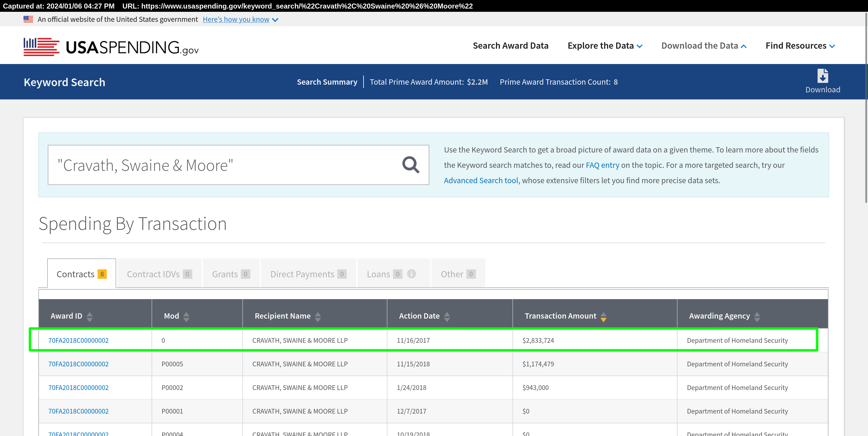868x436 pixels.
Task: Open award 70FA2018C00000002 with Mod 0
Action: (x=78, y=340)
